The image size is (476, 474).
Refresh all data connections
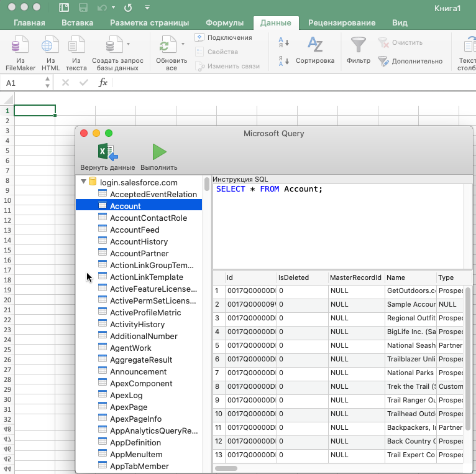pos(172,53)
